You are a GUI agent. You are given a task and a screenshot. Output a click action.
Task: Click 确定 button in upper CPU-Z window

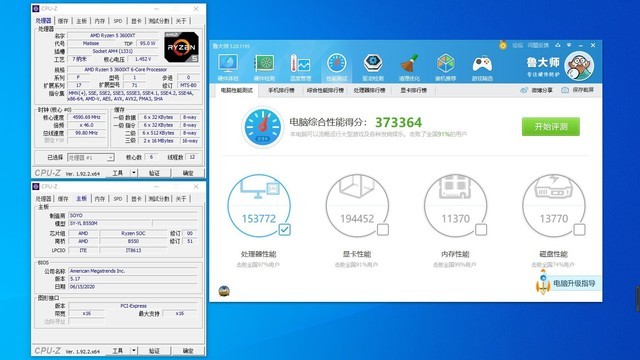click(188, 173)
